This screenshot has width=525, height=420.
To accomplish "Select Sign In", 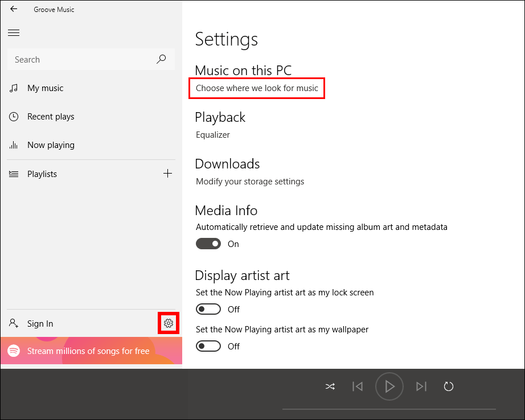I will pos(40,324).
